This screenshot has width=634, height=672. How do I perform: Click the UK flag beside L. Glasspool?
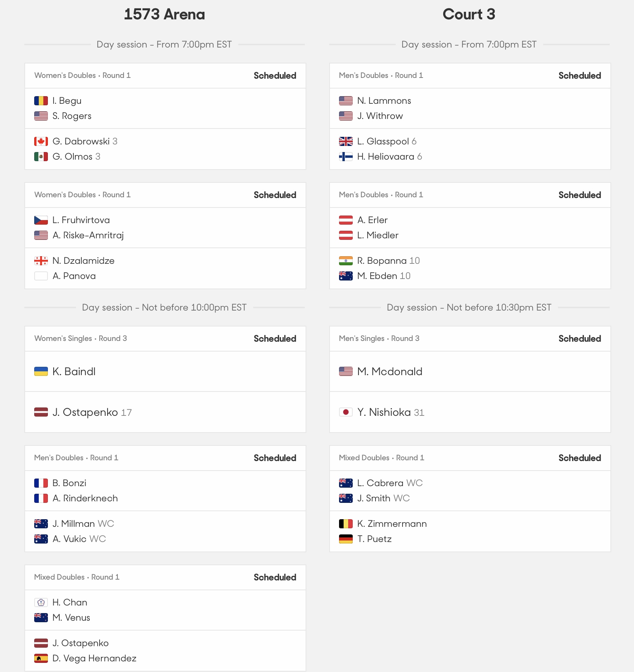[x=346, y=141]
